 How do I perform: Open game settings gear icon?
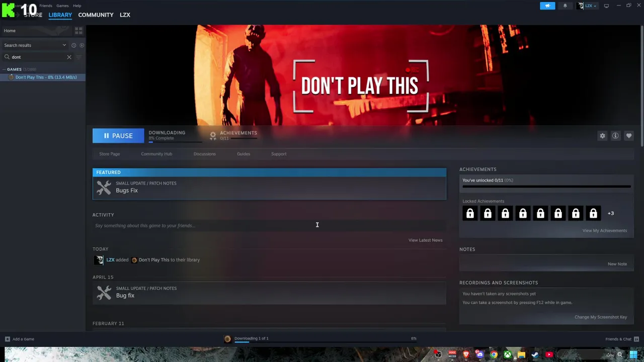(602, 136)
